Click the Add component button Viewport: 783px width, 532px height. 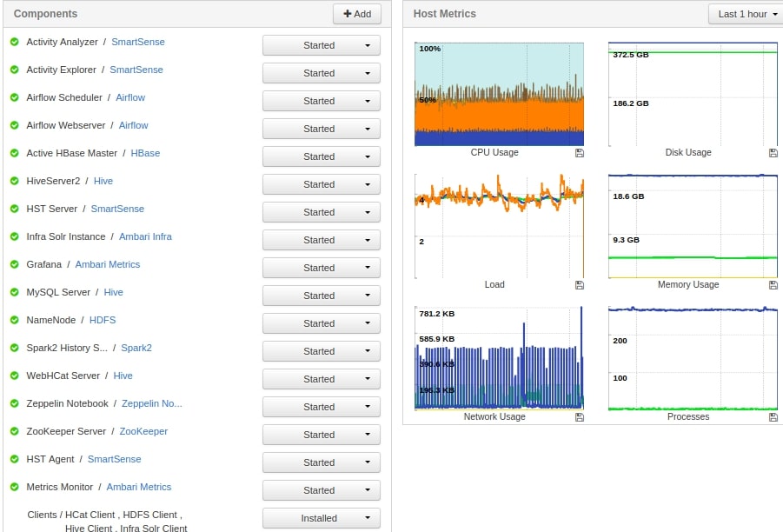click(x=357, y=14)
